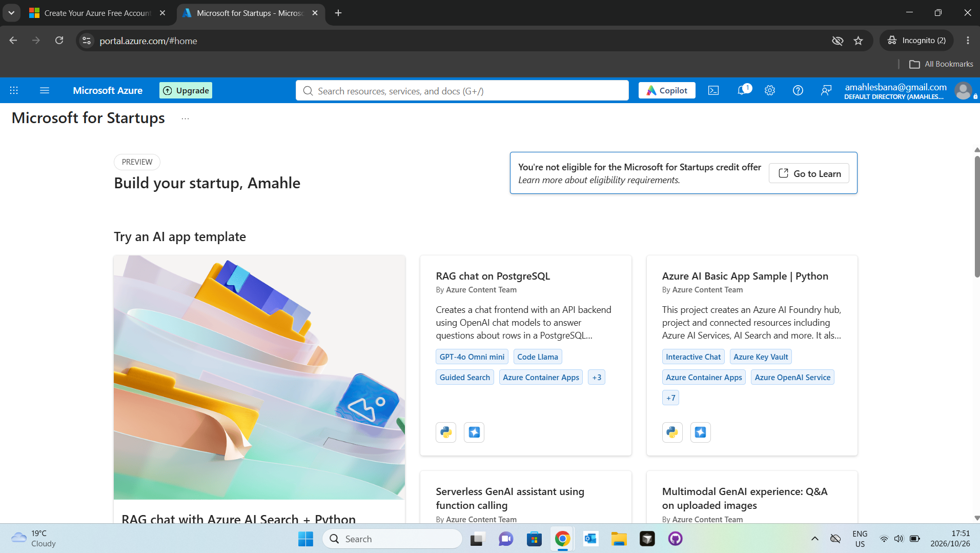Open the Copilot button
The height and width of the screenshot is (553, 980).
pos(667,90)
